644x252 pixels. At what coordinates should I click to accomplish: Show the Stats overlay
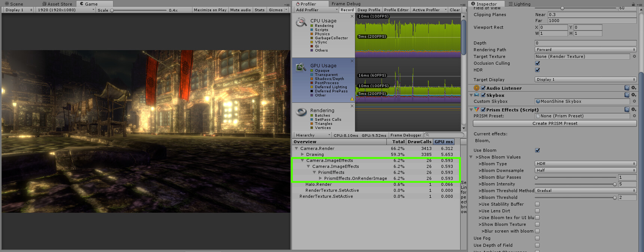(x=259, y=10)
